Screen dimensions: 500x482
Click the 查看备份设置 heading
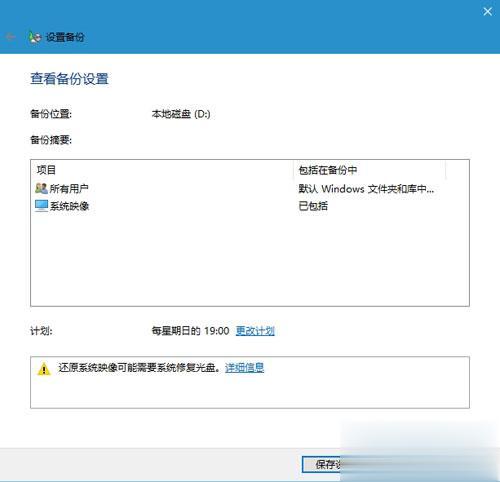[69, 79]
